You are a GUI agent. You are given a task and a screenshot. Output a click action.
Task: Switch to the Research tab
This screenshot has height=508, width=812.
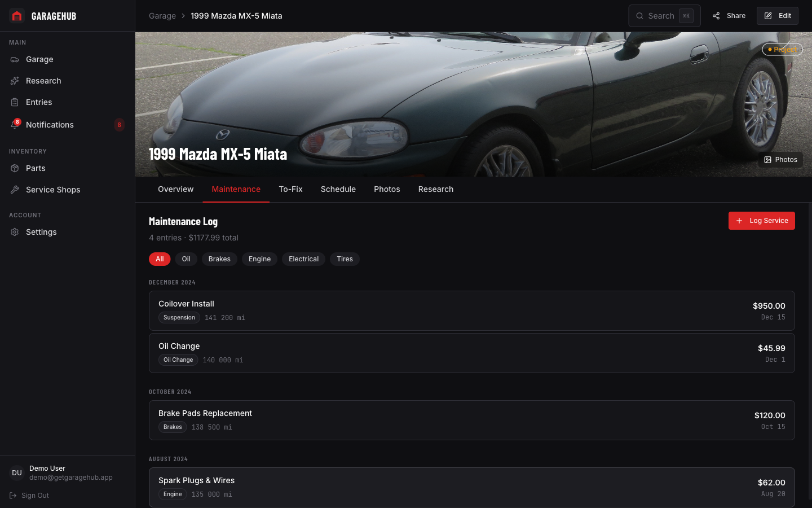(x=436, y=189)
